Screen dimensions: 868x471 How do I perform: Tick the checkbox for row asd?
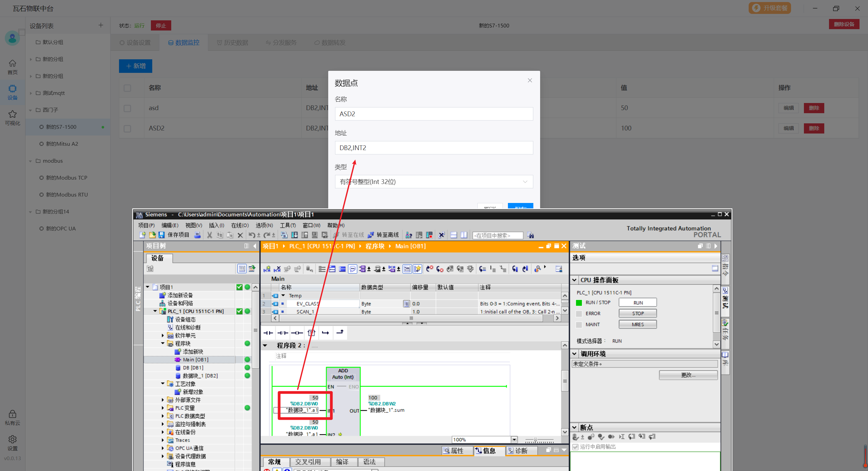(127, 108)
